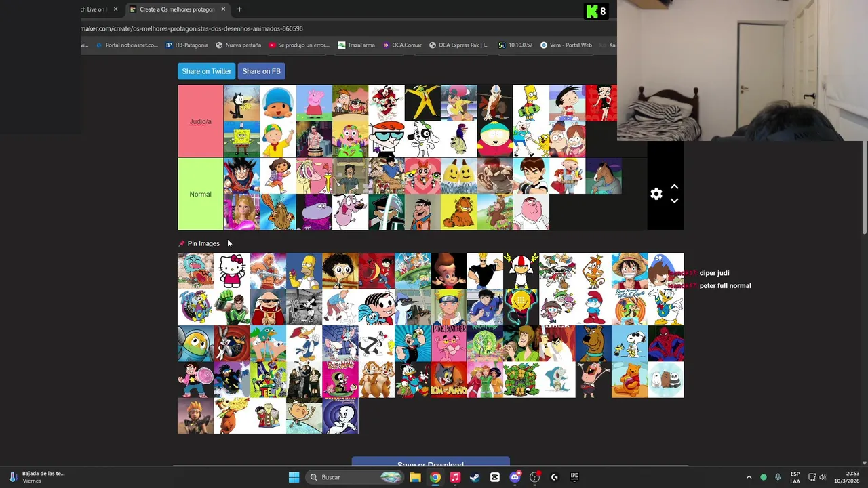The image size is (868, 488).
Task: Select the Johnny Bravo image
Action: click(485, 271)
